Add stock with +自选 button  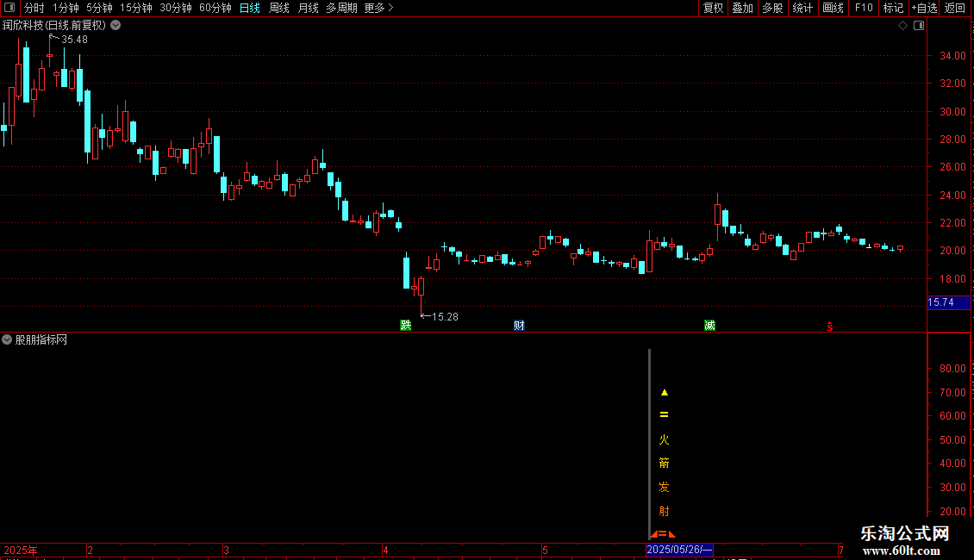click(924, 8)
